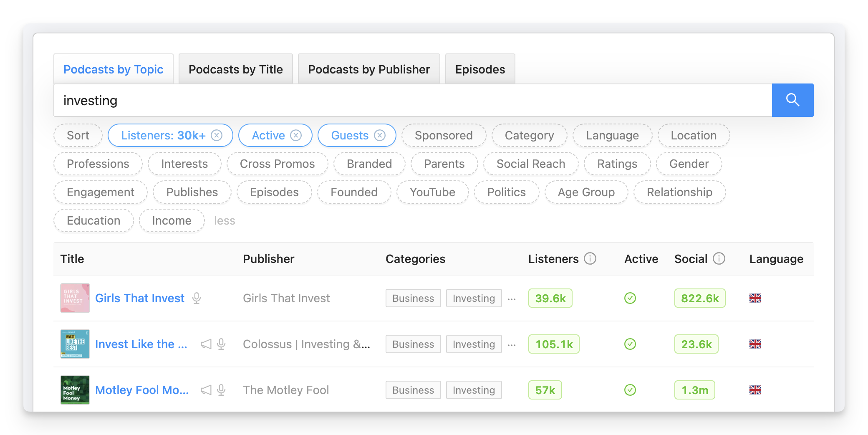
Task: Open the Sponsored filter
Action: pyautogui.click(x=444, y=135)
